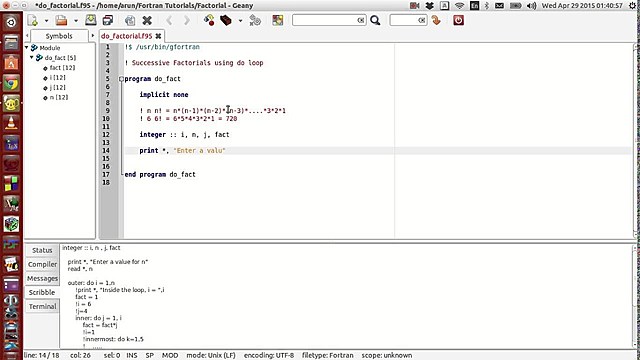Open Ubuntu Software Center from launcher
Viewport: 640px width, 360px height.
(11, 63)
